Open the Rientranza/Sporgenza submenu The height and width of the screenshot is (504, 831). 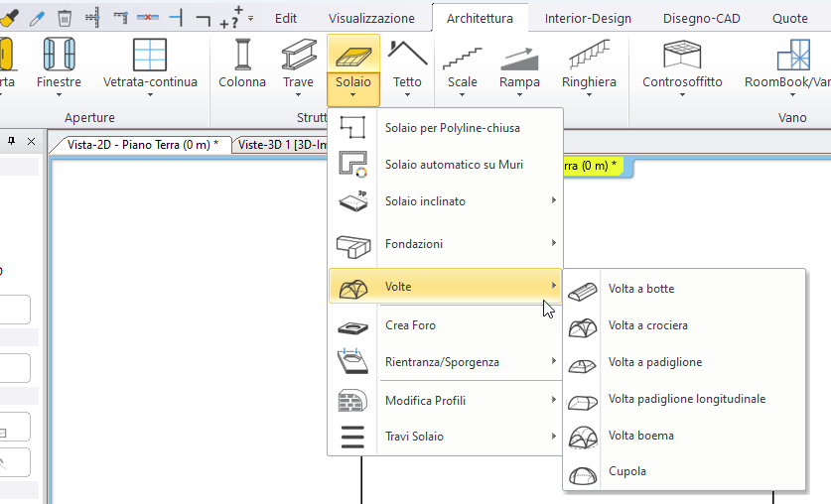445,362
